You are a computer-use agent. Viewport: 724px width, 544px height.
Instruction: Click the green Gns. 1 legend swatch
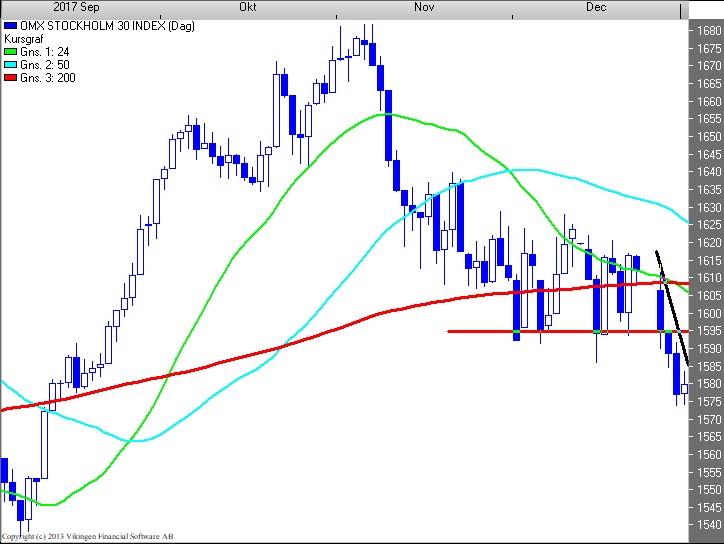coord(11,51)
